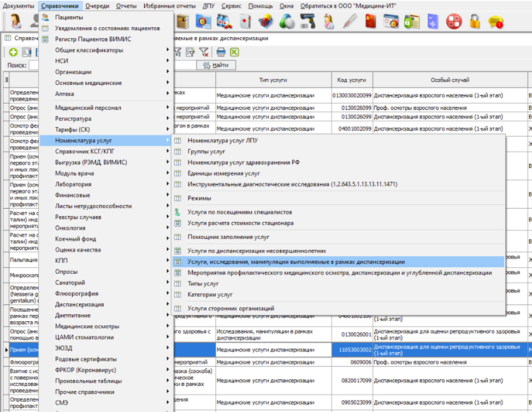Open Обратиться в ООО "Медицина-ИТ" menu

coord(348,6)
